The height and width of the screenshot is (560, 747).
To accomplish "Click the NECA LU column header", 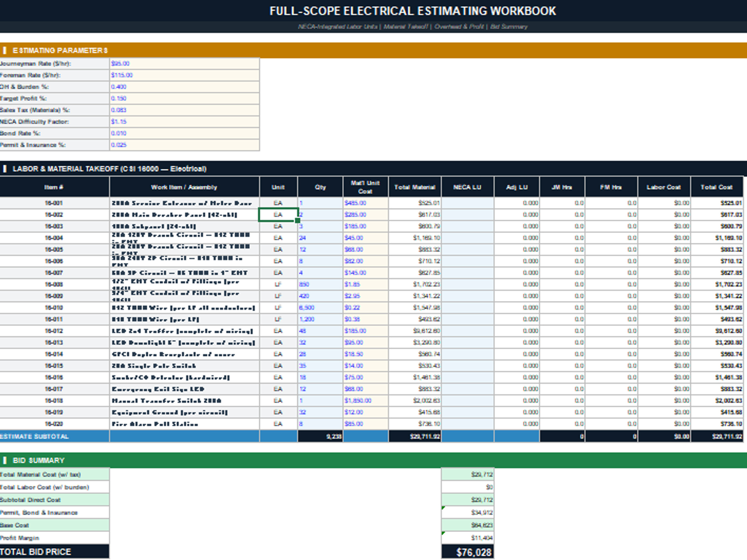I will [x=467, y=187].
